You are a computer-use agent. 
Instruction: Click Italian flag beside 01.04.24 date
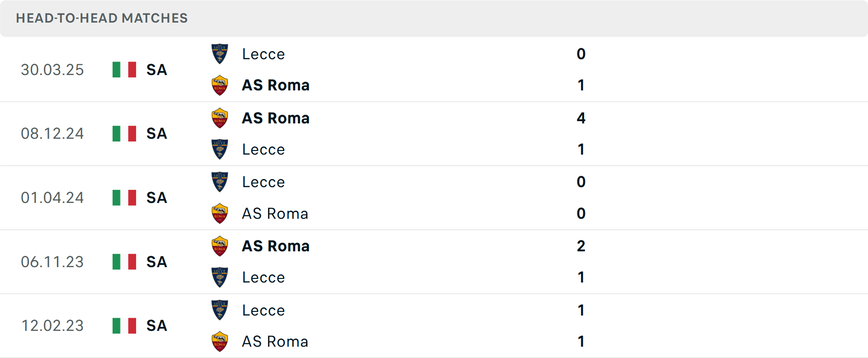pos(124,198)
